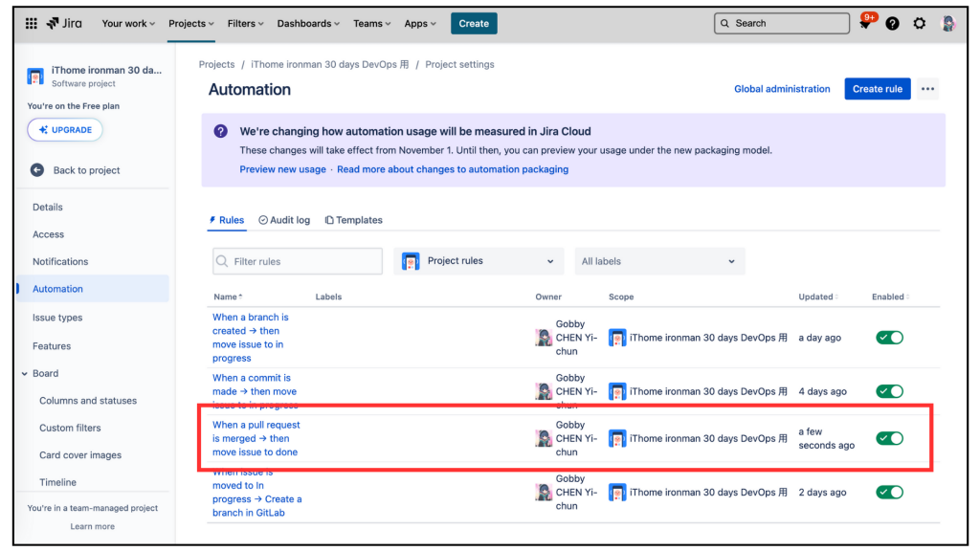This screenshot has width=980, height=551.
Task: Click scope project icon in commit made row
Action: coord(617,391)
